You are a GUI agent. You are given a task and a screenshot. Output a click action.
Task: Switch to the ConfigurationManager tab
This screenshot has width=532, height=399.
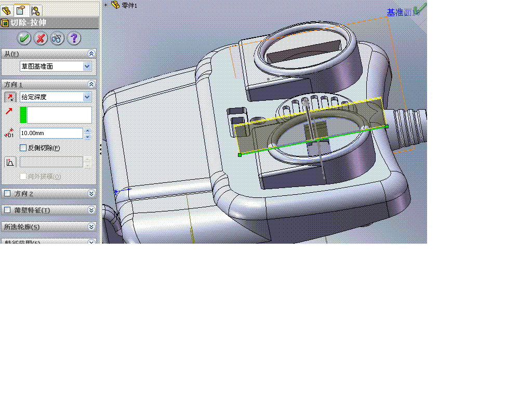click(35, 10)
